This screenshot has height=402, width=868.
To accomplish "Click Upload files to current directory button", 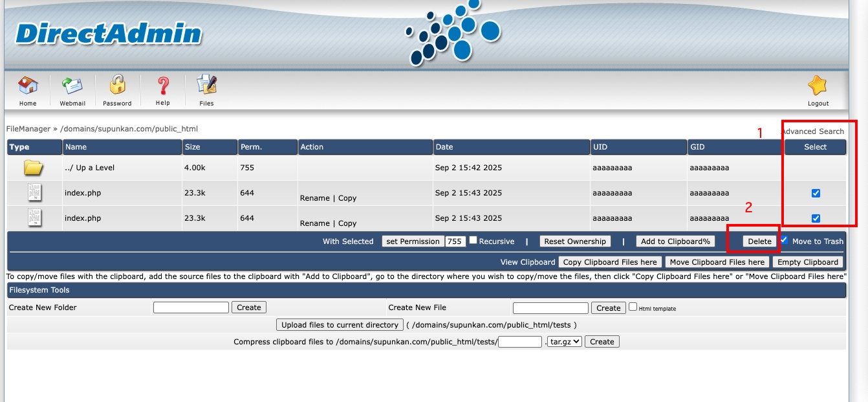I will [x=340, y=325].
